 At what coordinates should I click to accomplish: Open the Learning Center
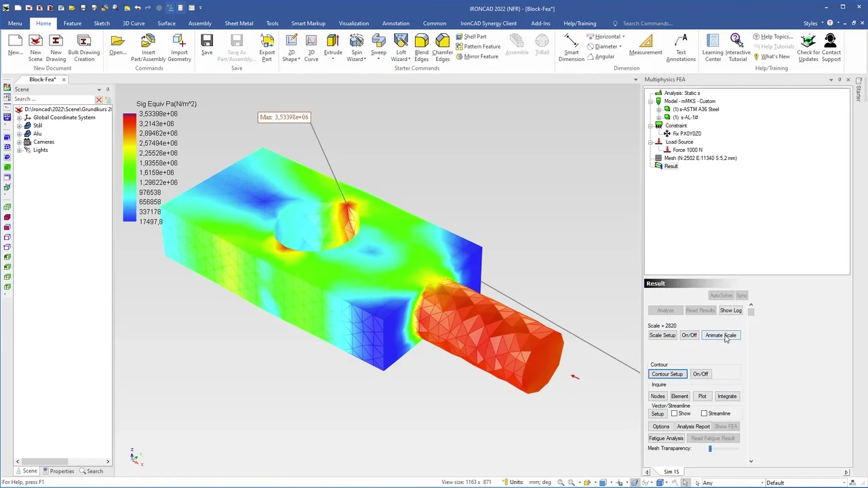[x=713, y=47]
